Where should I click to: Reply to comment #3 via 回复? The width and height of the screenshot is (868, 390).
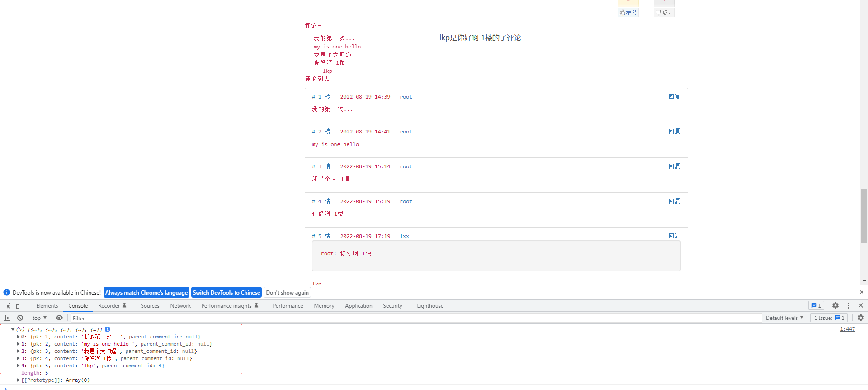(x=675, y=166)
